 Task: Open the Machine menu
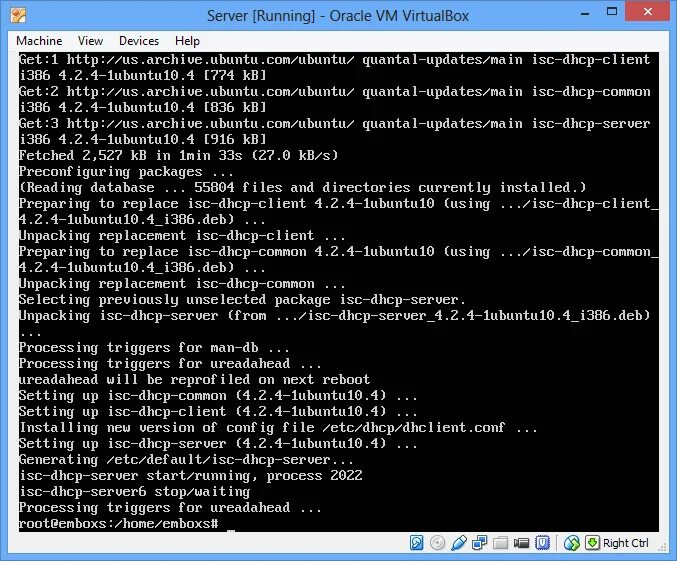click(x=39, y=41)
